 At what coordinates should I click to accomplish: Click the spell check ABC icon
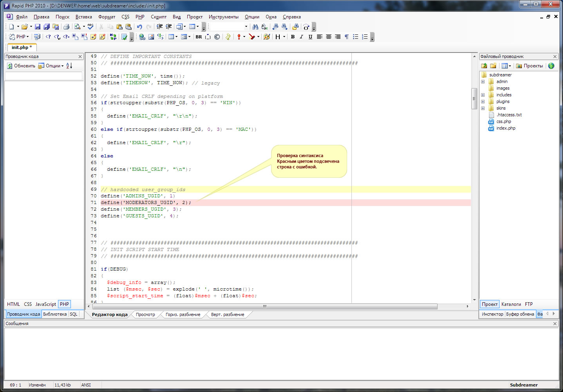(x=91, y=27)
